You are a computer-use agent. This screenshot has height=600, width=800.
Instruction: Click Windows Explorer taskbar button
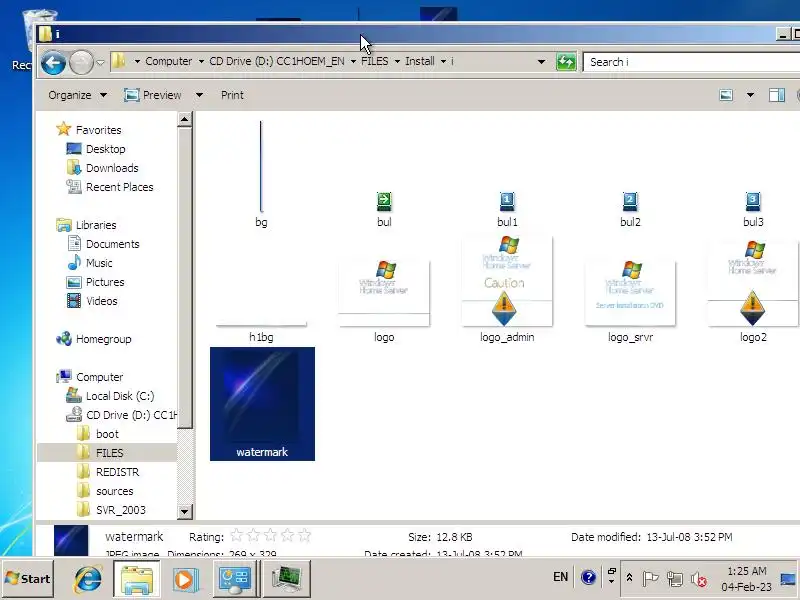click(x=136, y=579)
